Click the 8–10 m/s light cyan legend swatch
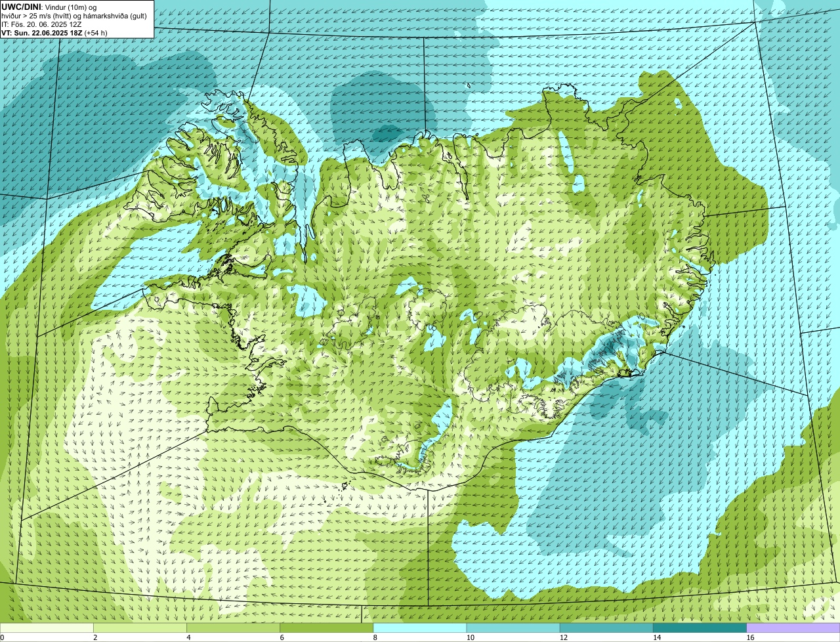Screen dimensions: 840x642 [420, 628]
